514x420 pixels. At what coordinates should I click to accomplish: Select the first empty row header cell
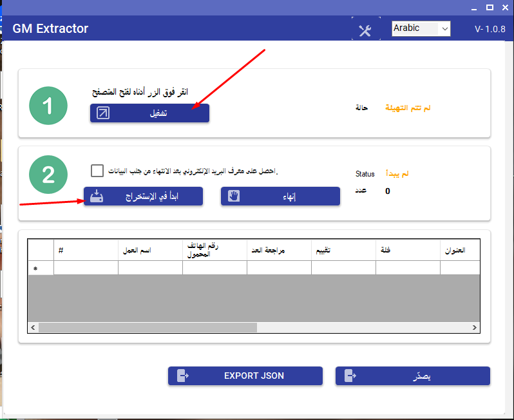(x=41, y=268)
